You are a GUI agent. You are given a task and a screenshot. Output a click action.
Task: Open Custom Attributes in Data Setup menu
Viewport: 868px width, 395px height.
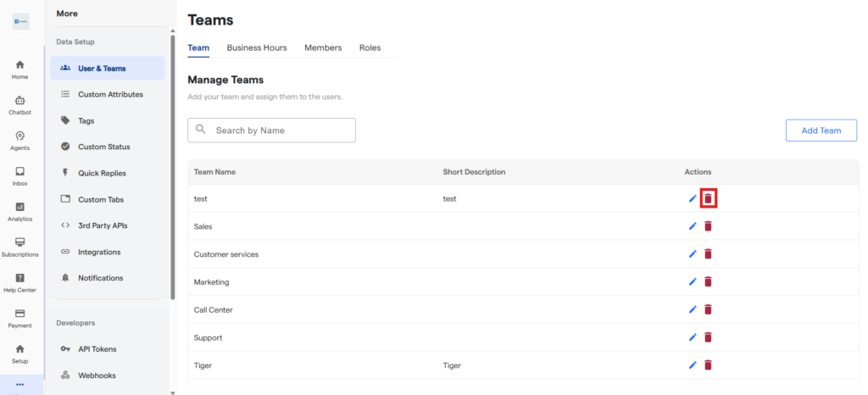click(110, 94)
